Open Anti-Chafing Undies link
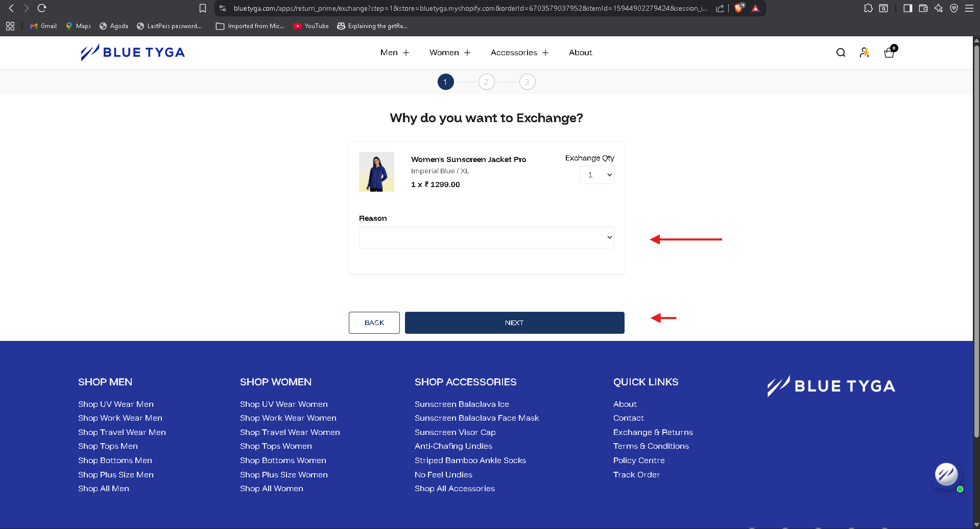 (453, 446)
